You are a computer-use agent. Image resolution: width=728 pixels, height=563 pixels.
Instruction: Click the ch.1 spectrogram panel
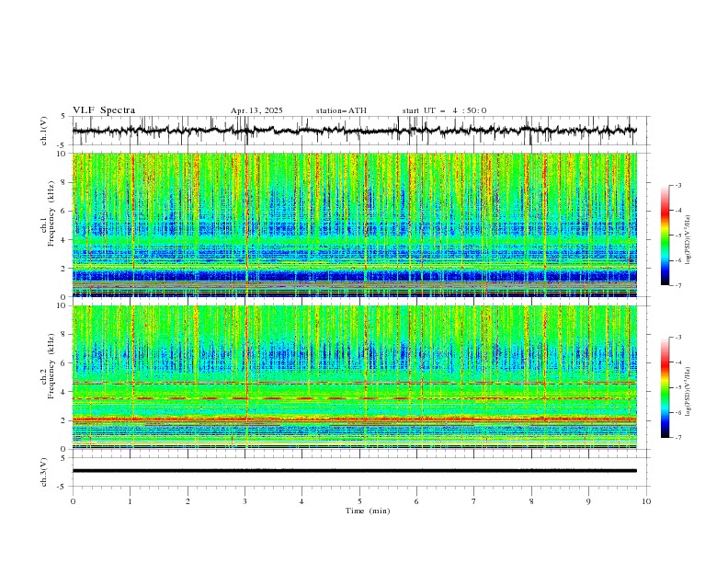coord(354,224)
